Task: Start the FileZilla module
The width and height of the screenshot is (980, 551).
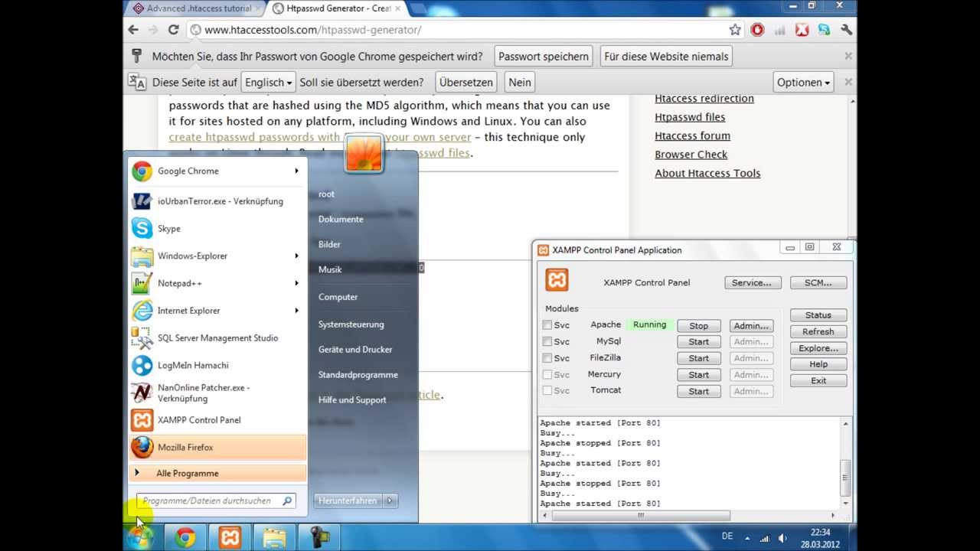Action: pyautogui.click(x=699, y=358)
